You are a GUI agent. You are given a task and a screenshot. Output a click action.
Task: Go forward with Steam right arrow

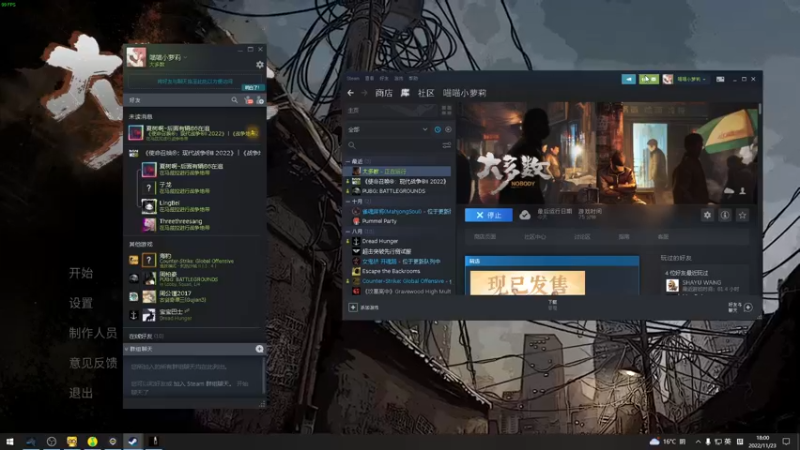[x=364, y=93]
